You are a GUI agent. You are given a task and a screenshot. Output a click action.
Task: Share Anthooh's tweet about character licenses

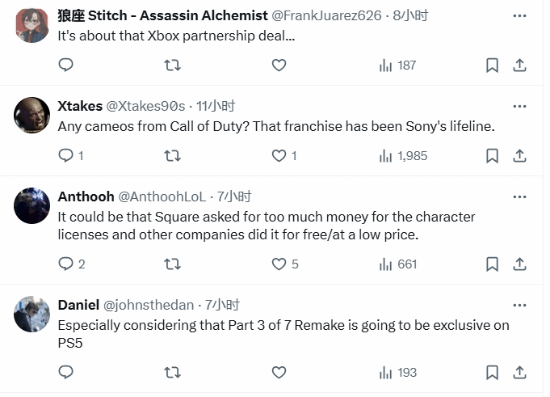pyautogui.click(x=519, y=264)
